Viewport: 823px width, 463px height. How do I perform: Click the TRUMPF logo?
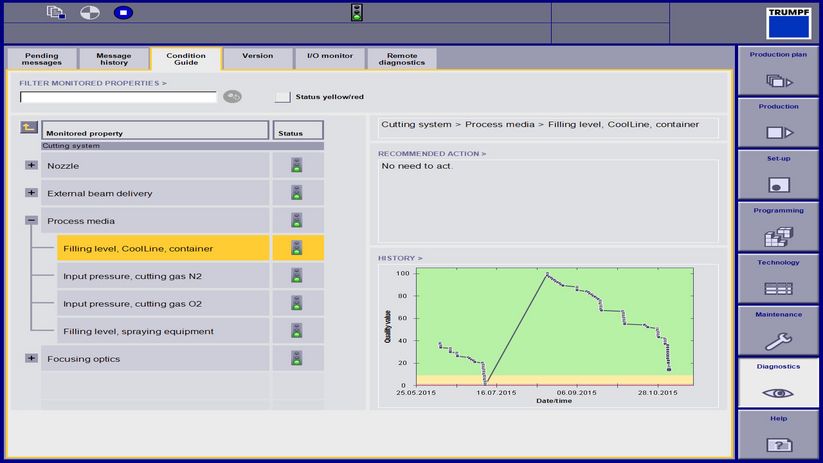788,23
